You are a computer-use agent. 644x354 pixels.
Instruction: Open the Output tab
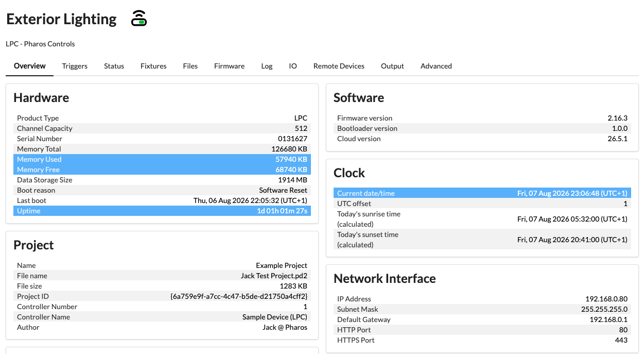(392, 66)
